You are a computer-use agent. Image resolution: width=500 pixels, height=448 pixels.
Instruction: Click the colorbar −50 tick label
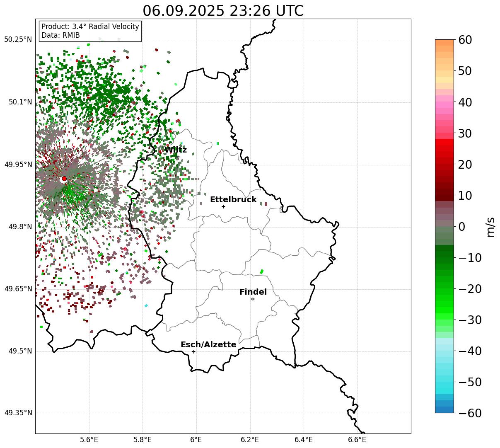click(x=469, y=382)
